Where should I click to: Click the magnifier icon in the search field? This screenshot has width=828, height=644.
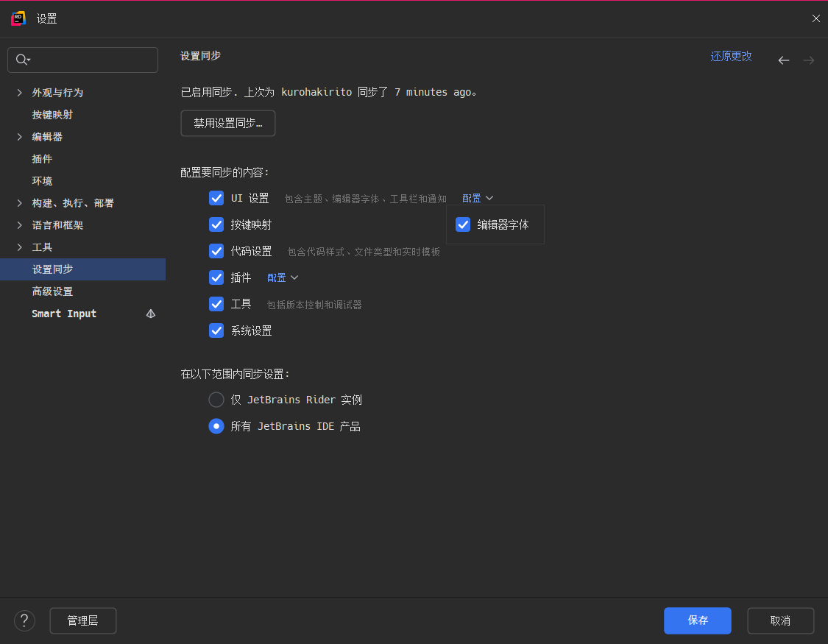20,60
